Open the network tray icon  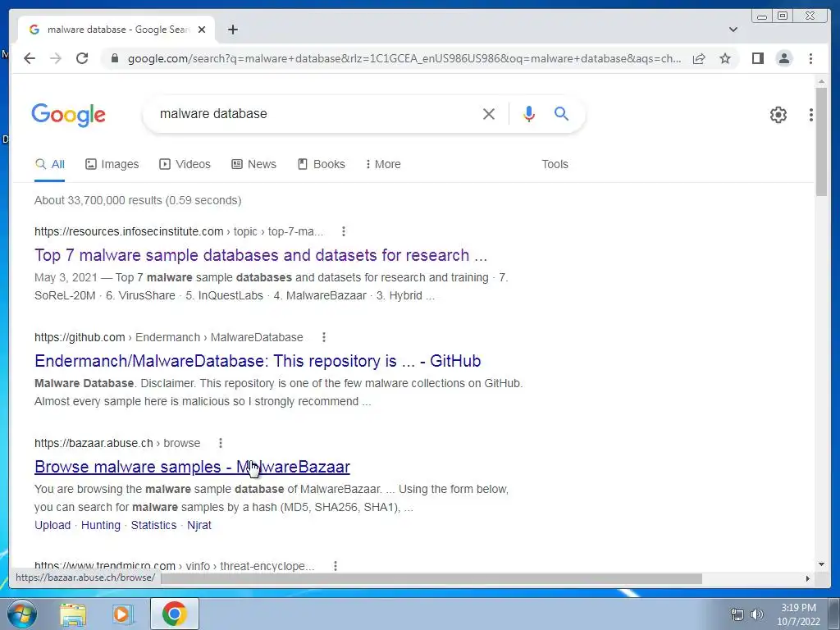pyautogui.click(x=737, y=614)
